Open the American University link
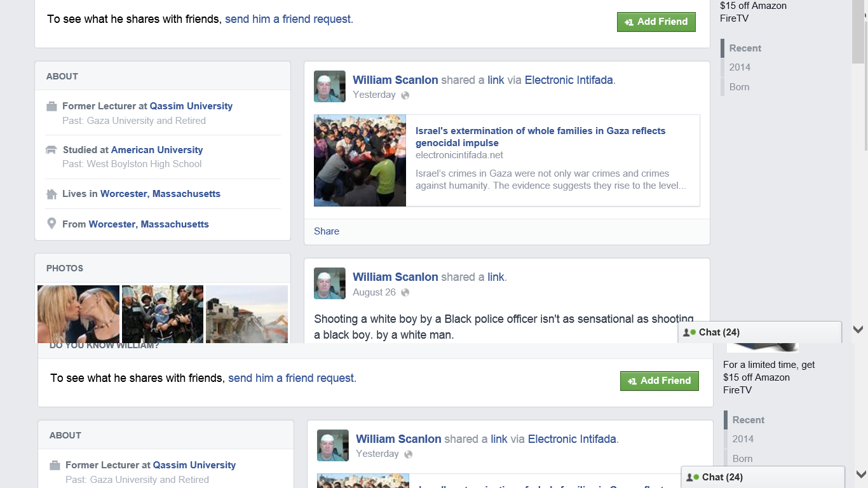This screenshot has height=488, width=868. tap(157, 150)
